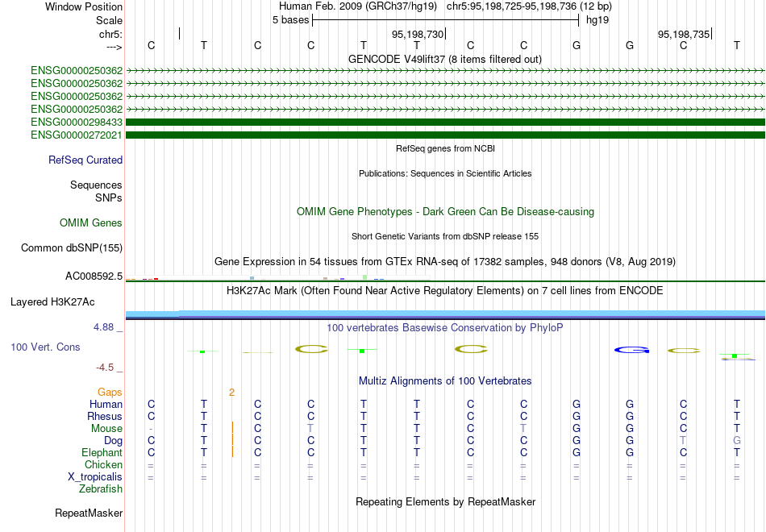Click the Rhesus species label

click(105, 416)
